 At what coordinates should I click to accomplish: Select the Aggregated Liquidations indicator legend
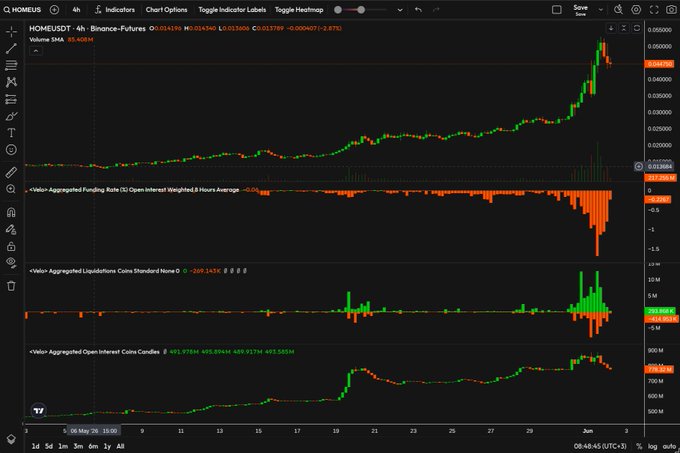click(104, 271)
